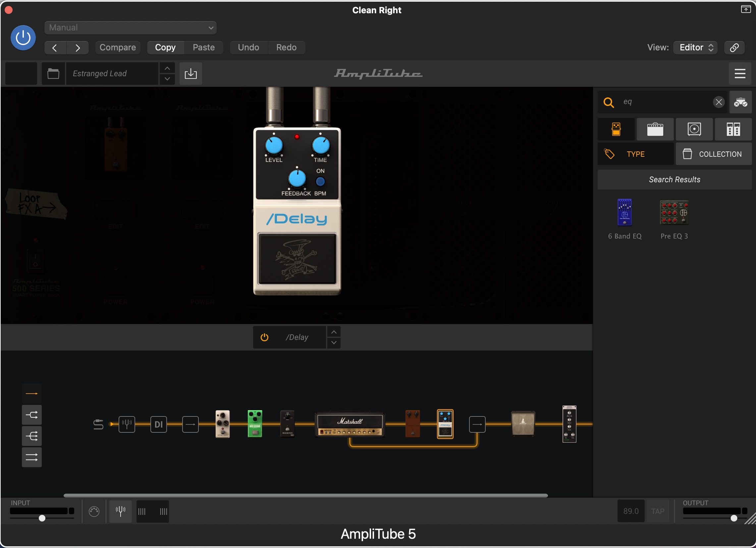Select the brown pedal in FX loop
Image resolution: width=756 pixels, height=548 pixels.
click(413, 424)
